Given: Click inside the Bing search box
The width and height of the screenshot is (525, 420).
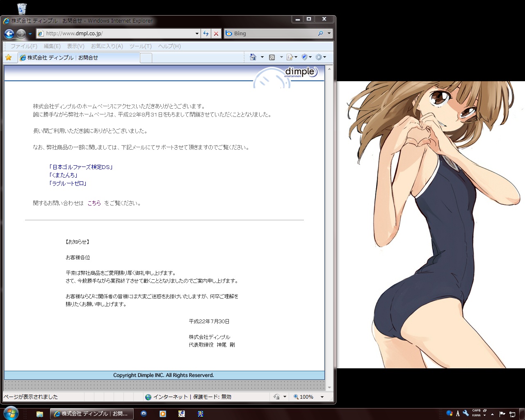Looking at the screenshot, I should pos(271,34).
